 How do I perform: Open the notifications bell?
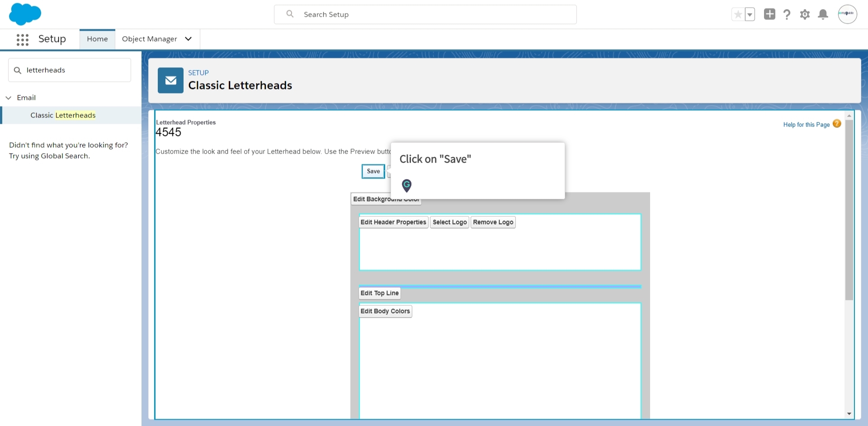point(823,14)
